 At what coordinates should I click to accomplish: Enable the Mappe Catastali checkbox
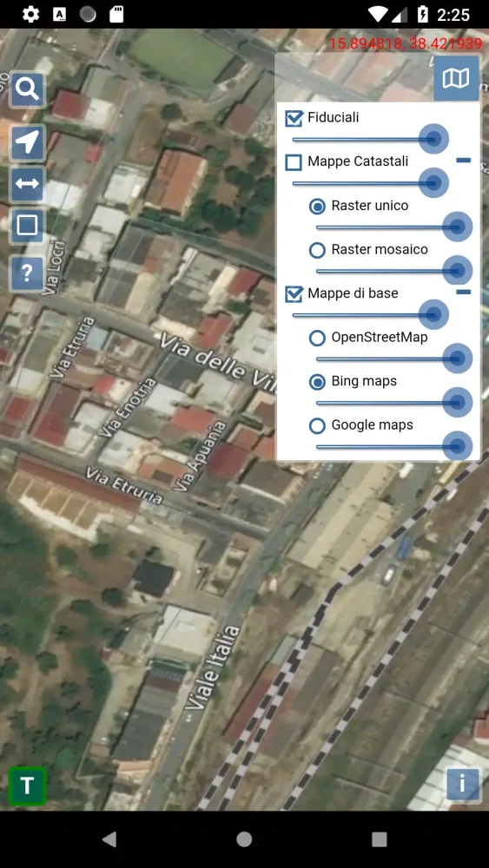coord(294,162)
